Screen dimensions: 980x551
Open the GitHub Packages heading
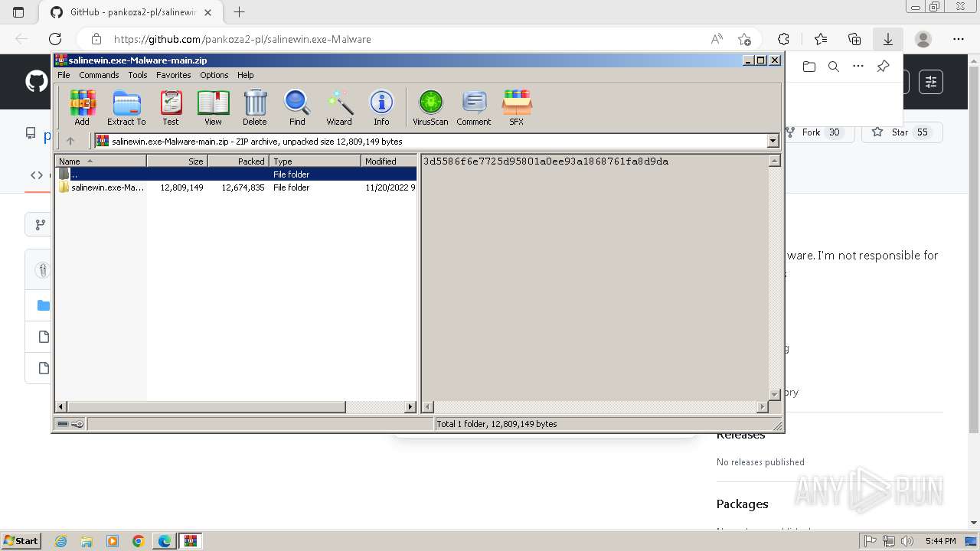coord(742,504)
